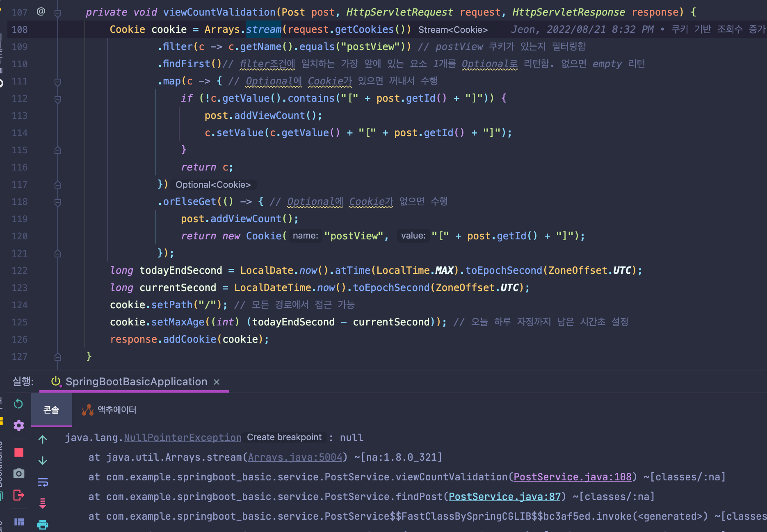This screenshot has height=532, width=767.
Task: Select the 콘솔 tab
Action: [51, 409]
